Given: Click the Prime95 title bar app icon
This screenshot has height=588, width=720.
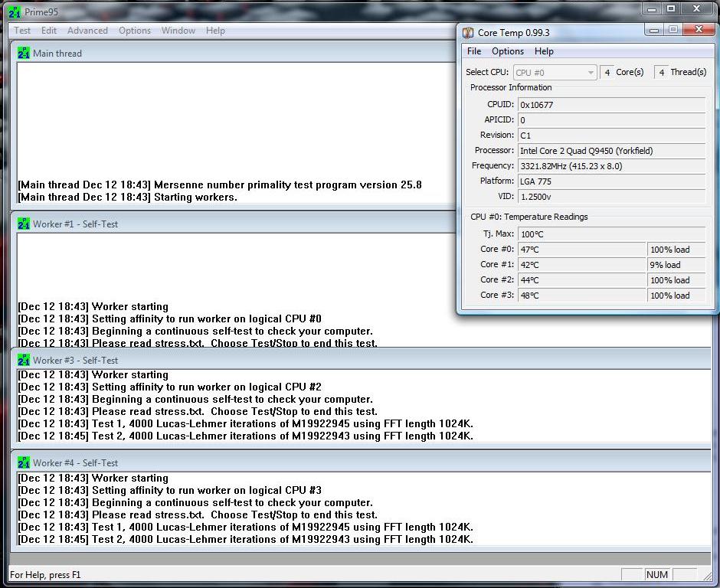Looking at the screenshot, I should pos(15,12).
